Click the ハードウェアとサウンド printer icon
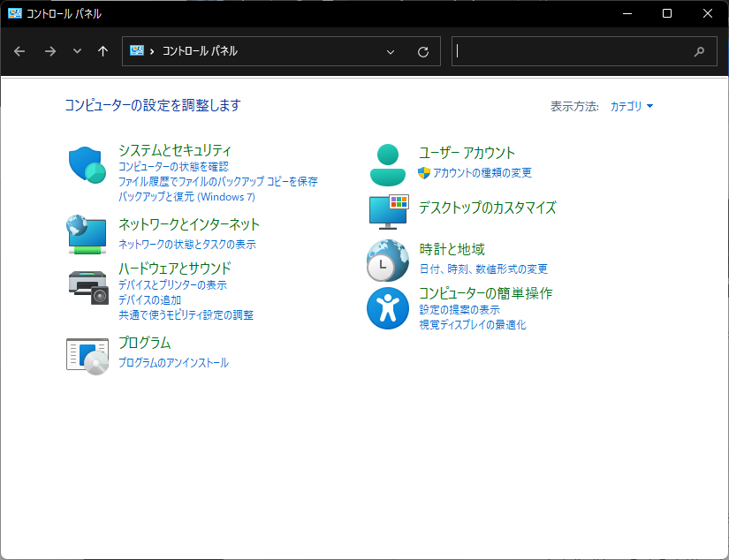This screenshot has height=560, width=729. tap(88, 287)
